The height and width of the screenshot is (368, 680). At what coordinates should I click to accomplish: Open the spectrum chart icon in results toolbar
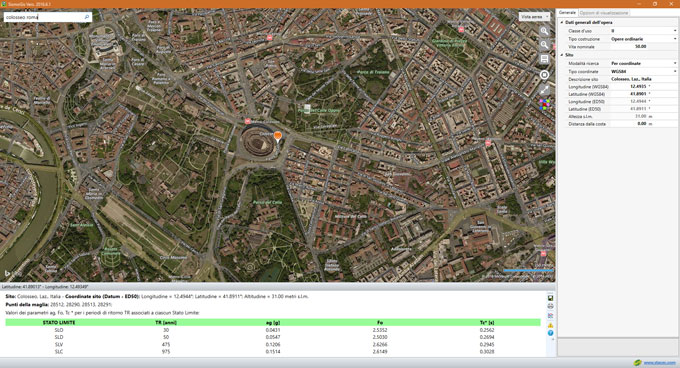(550, 316)
